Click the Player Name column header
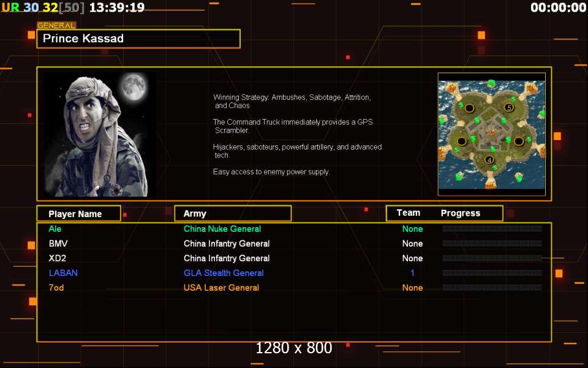Image resolution: width=588 pixels, height=368 pixels. (x=79, y=213)
